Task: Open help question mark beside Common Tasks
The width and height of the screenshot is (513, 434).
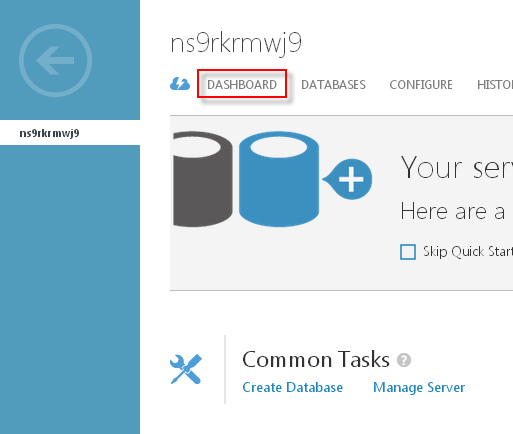Action: [404, 360]
